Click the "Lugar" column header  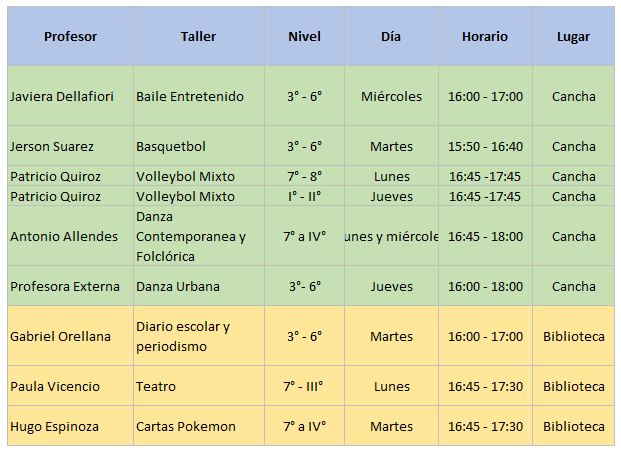coord(573,37)
